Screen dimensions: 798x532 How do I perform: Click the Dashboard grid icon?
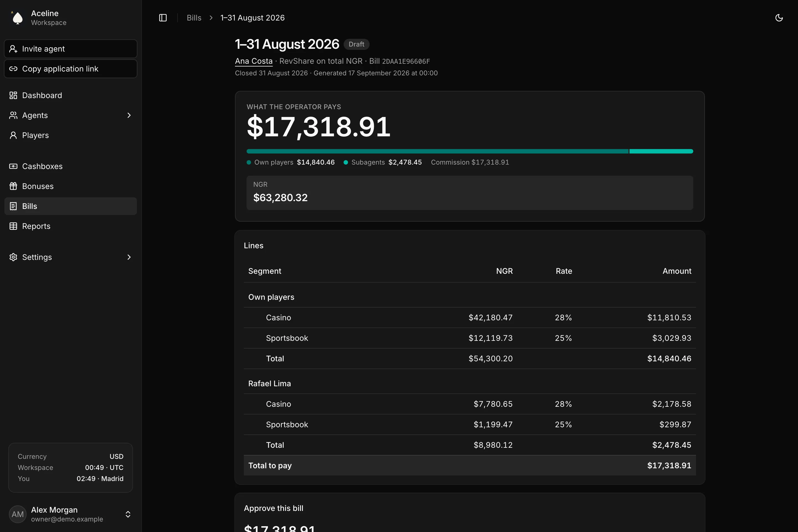point(13,95)
